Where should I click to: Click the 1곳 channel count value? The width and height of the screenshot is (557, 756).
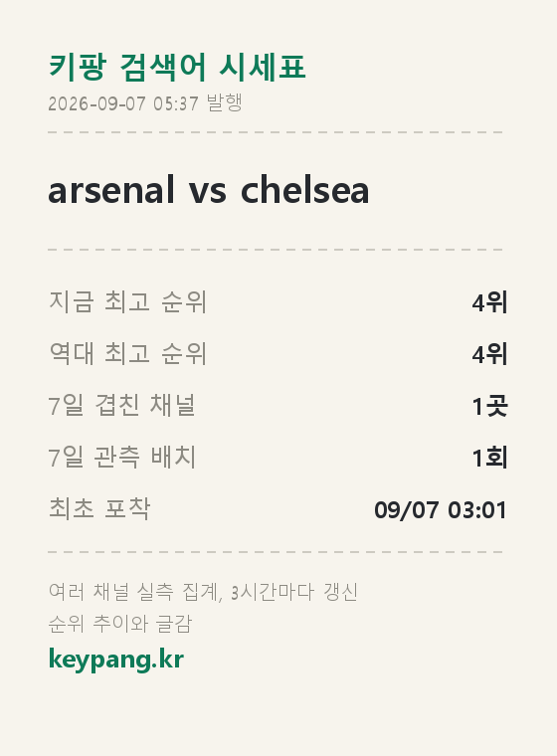pyautogui.click(x=489, y=406)
